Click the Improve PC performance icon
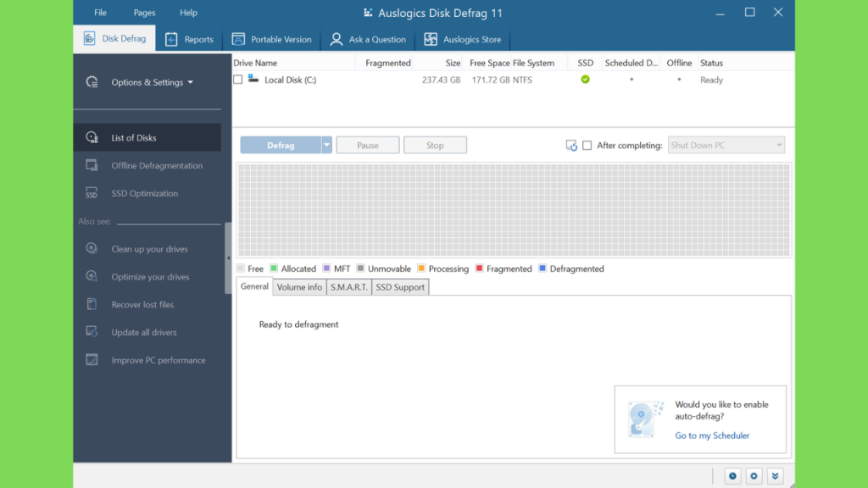The width and height of the screenshot is (868, 488). tap(92, 359)
